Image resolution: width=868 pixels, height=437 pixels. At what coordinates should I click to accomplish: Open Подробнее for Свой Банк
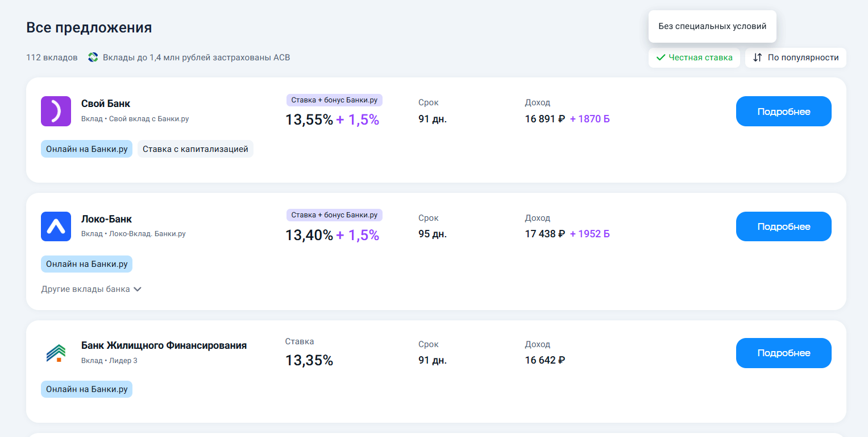(x=783, y=112)
